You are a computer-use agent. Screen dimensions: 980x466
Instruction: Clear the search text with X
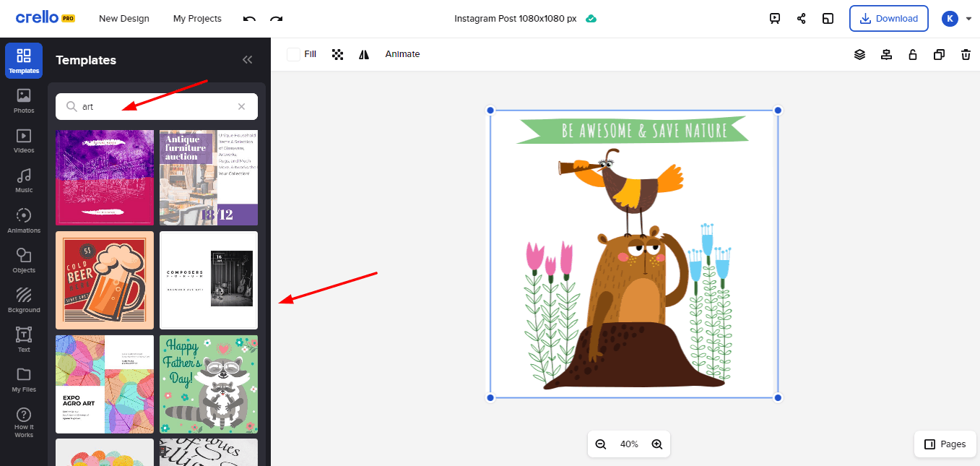tap(242, 106)
